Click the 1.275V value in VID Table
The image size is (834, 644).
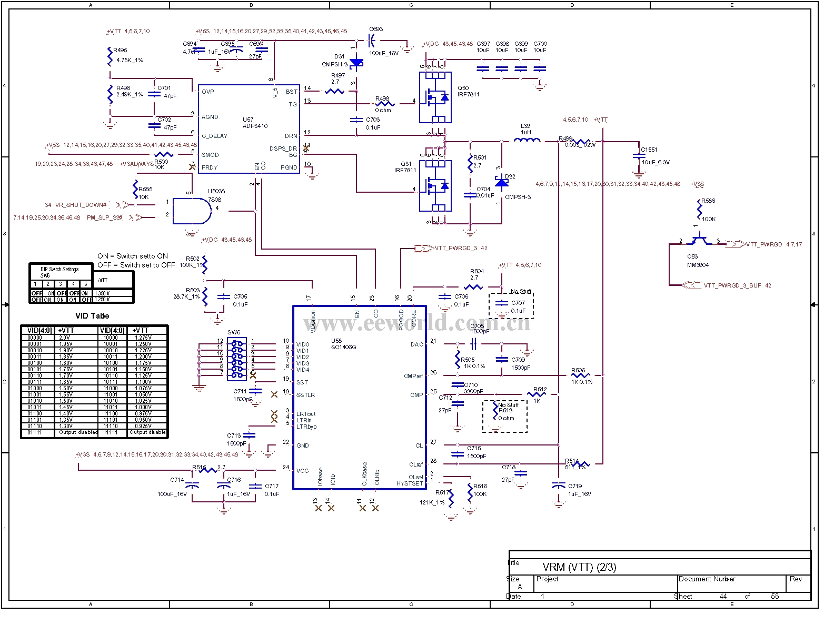(x=142, y=338)
